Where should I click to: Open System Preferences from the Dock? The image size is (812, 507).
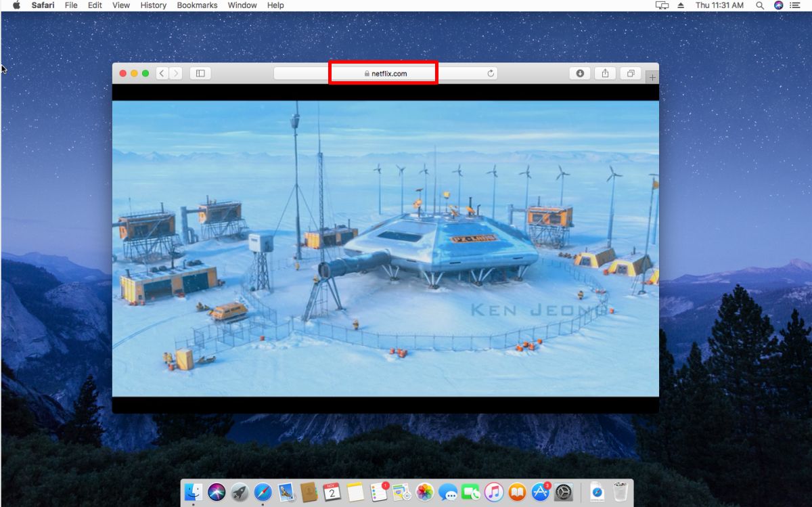pyautogui.click(x=564, y=492)
